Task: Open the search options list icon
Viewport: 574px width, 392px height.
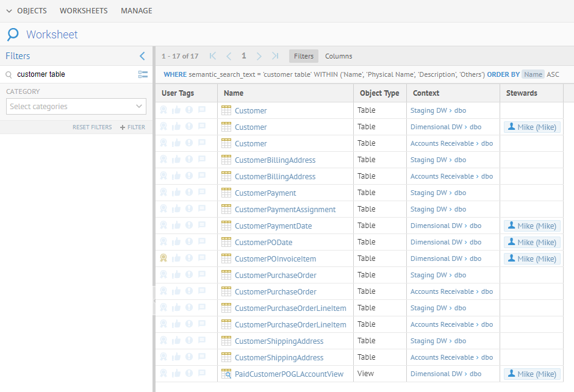Action: pos(143,74)
